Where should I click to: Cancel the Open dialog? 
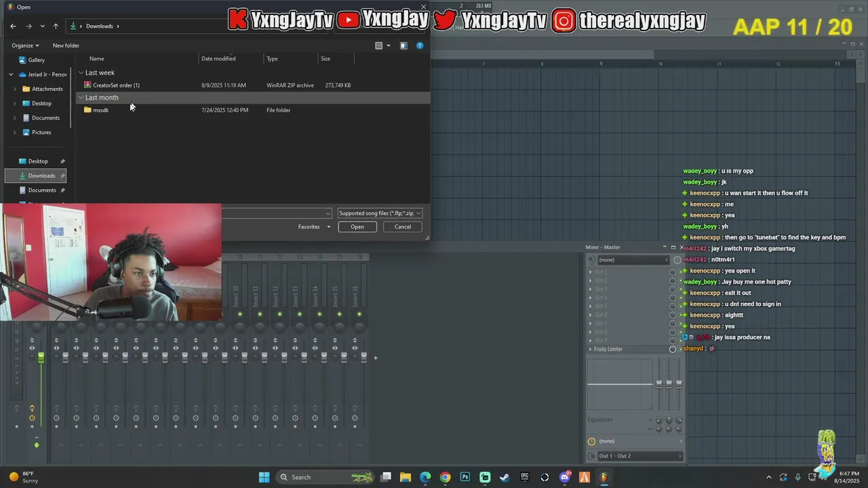[403, 226]
